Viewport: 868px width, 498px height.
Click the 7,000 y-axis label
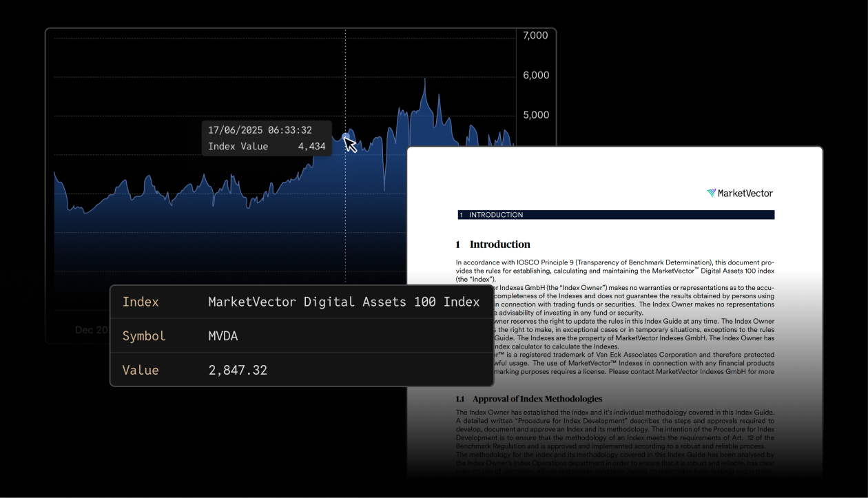coord(535,35)
